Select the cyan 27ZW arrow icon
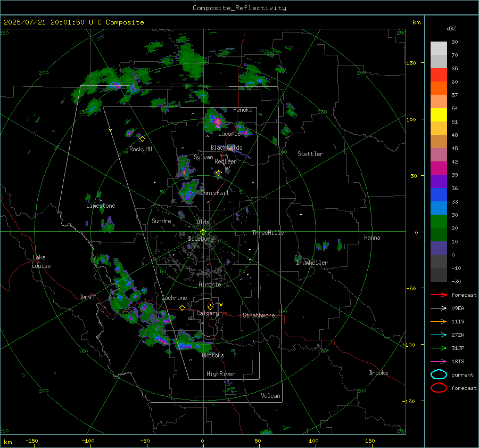 [x=439, y=335]
